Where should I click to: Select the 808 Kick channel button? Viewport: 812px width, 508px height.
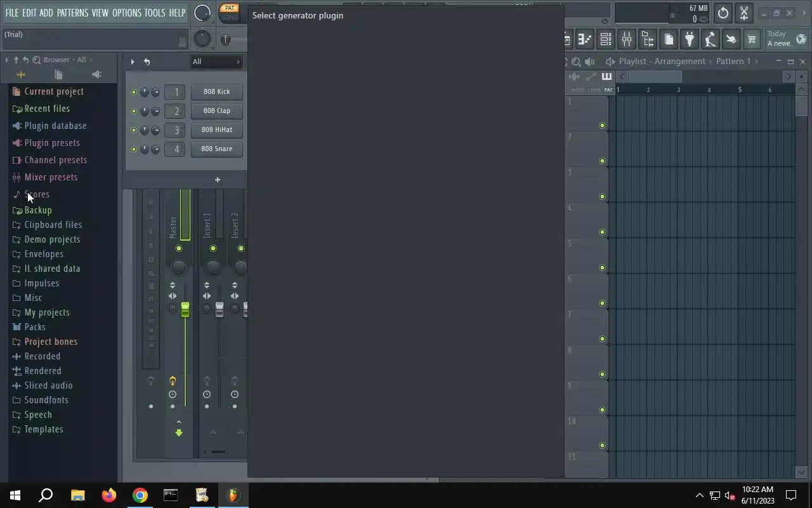tap(216, 92)
